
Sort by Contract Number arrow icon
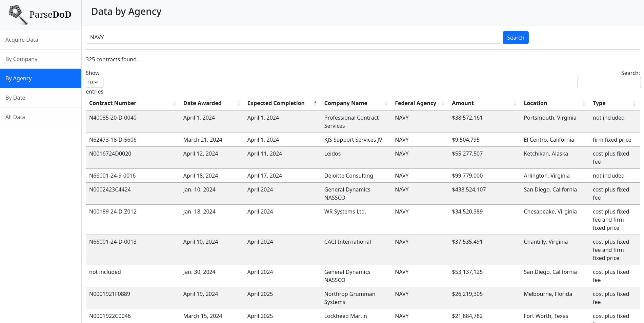pos(174,104)
